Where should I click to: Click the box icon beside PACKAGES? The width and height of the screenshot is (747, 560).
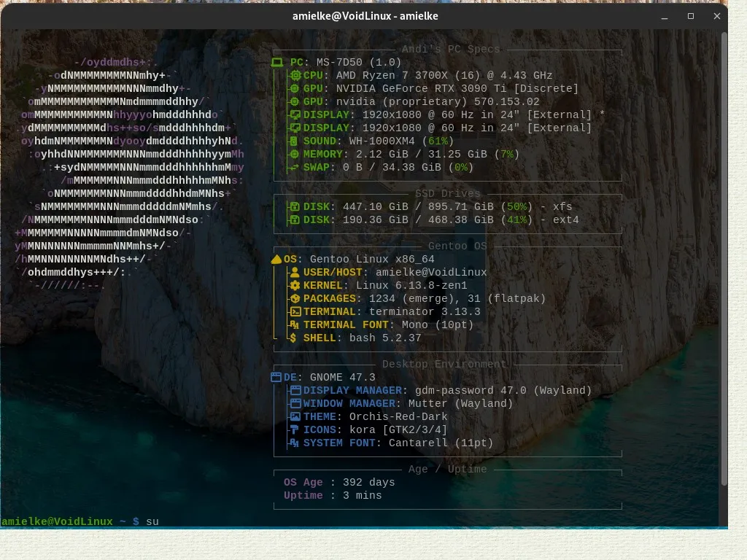click(x=295, y=299)
